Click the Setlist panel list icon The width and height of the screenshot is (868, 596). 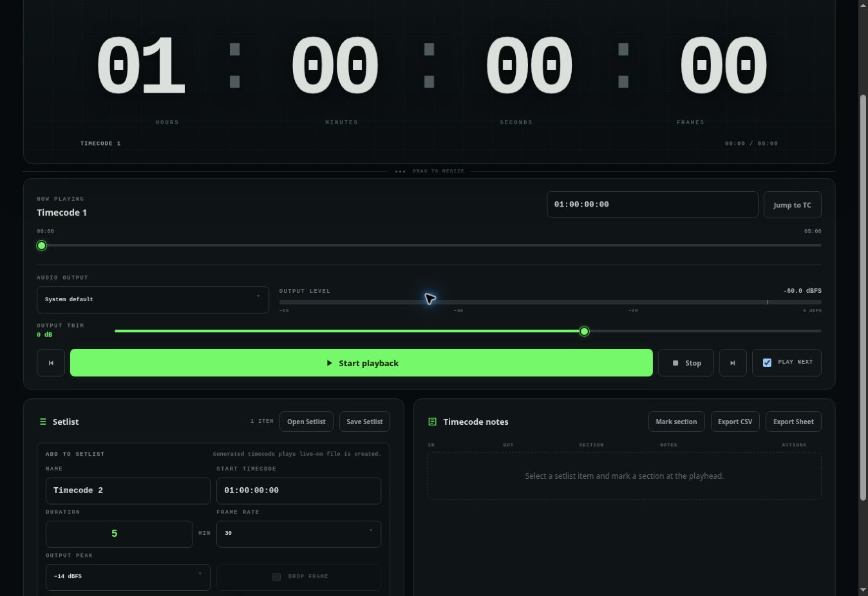pyautogui.click(x=43, y=422)
